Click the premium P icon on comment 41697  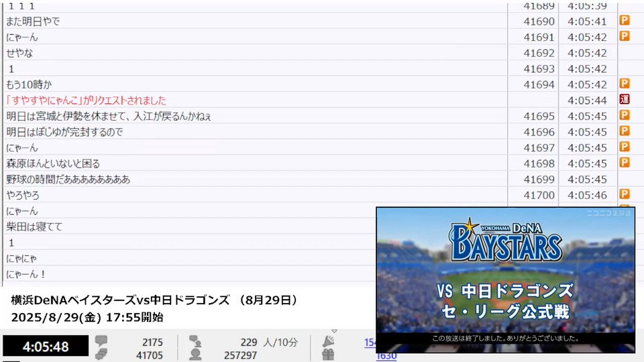(x=625, y=147)
